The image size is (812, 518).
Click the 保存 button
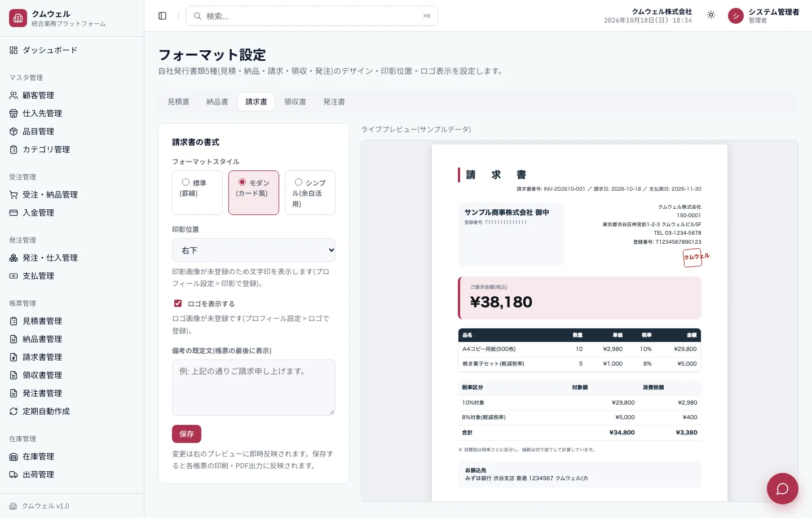(187, 434)
